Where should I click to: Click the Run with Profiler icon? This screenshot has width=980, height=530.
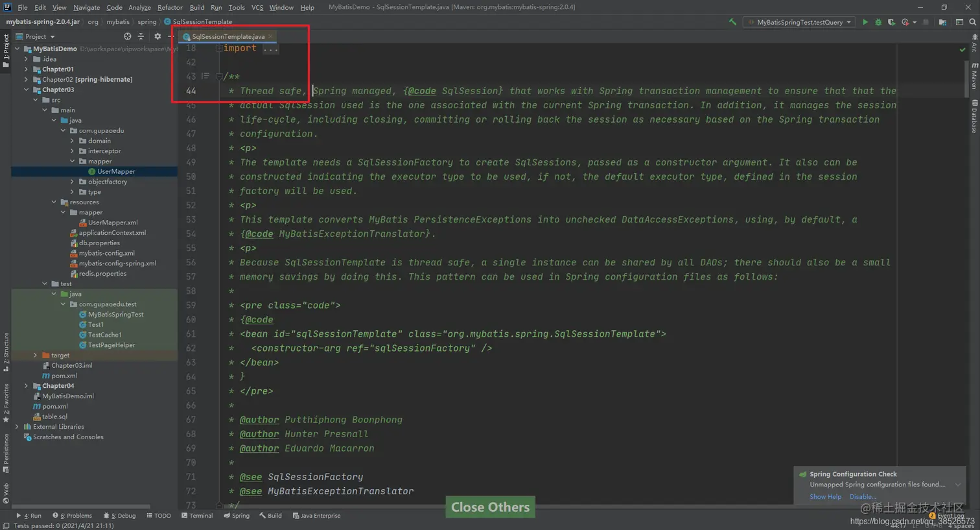click(x=905, y=22)
